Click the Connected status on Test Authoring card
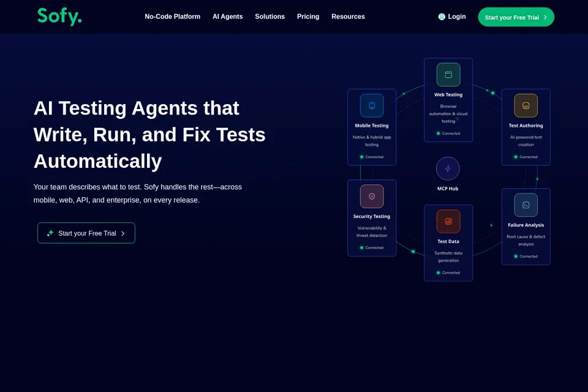The width and height of the screenshot is (588, 392). click(526, 157)
